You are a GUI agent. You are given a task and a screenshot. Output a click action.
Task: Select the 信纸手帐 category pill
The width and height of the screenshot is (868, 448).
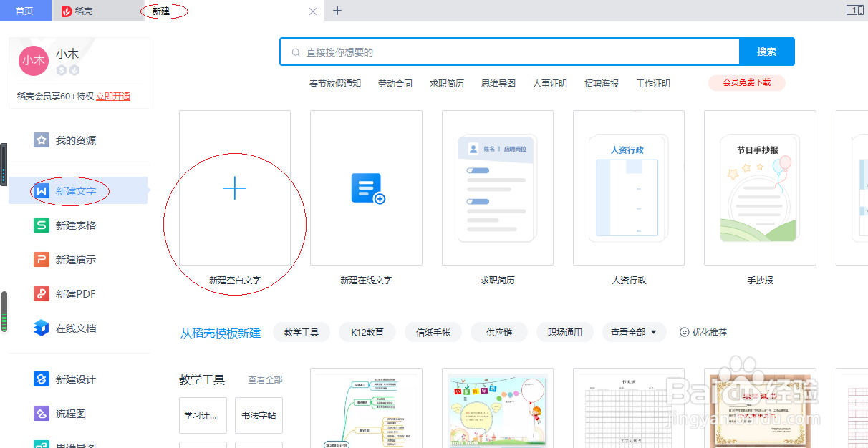click(x=433, y=332)
